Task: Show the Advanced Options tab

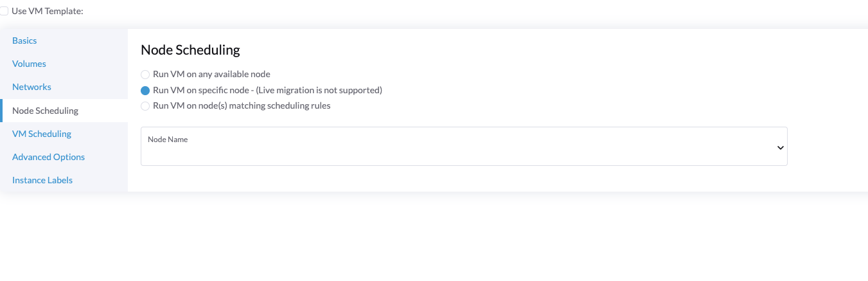Action: (48, 157)
